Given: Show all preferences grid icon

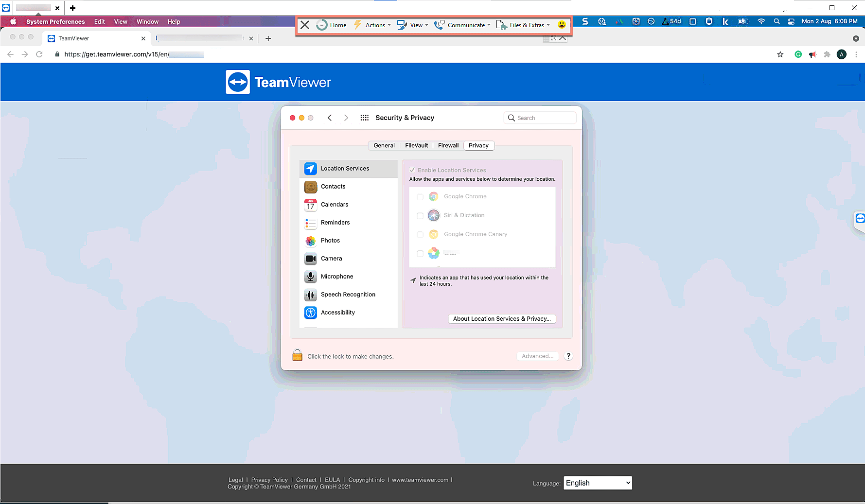Looking at the screenshot, I should click(x=364, y=118).
